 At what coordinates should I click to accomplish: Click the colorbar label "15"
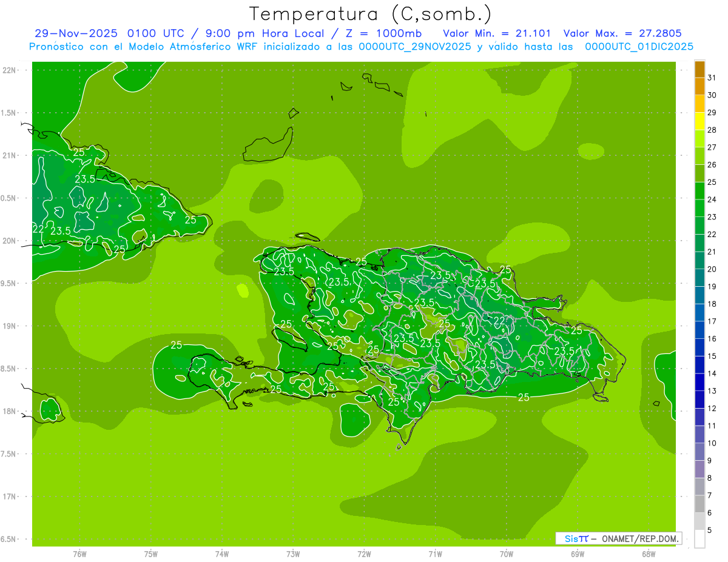pyautogui.click(x=712, y=356)
